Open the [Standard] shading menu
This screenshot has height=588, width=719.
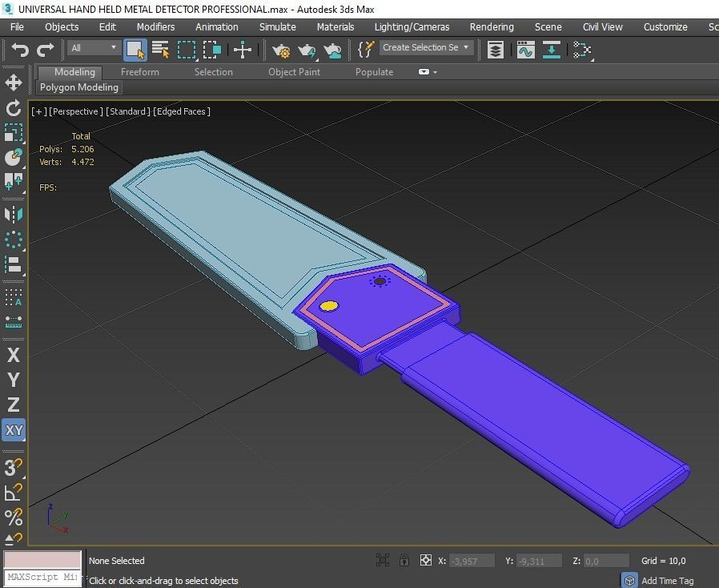(127, 111)
